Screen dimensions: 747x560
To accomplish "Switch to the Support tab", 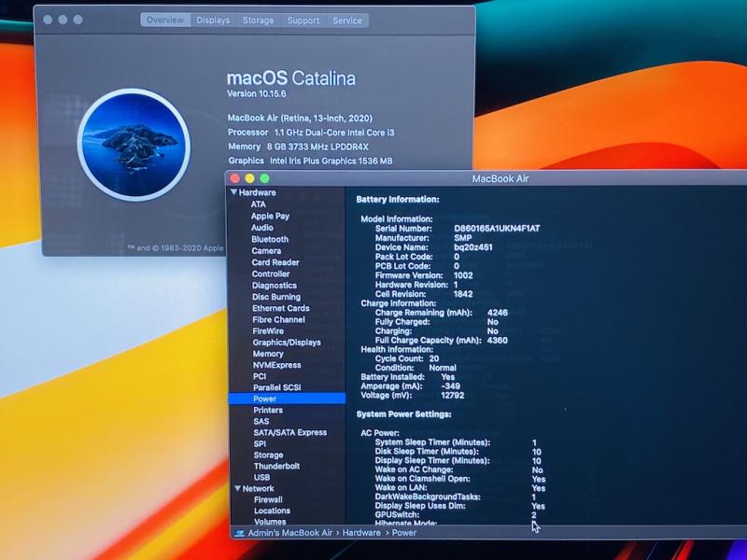I will click(303, 21).
